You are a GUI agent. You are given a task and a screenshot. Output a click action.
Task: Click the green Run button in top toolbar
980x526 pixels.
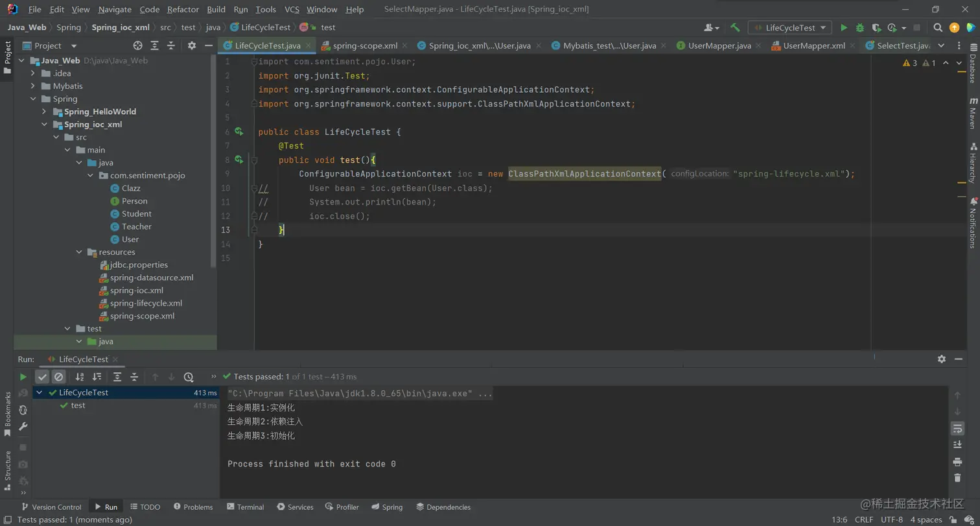[843, 28]
